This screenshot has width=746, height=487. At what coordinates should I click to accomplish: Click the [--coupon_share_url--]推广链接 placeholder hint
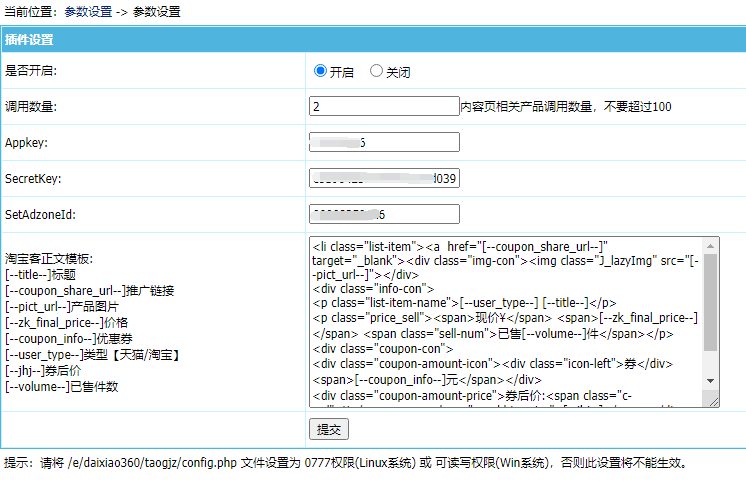[x=90, y=290]
